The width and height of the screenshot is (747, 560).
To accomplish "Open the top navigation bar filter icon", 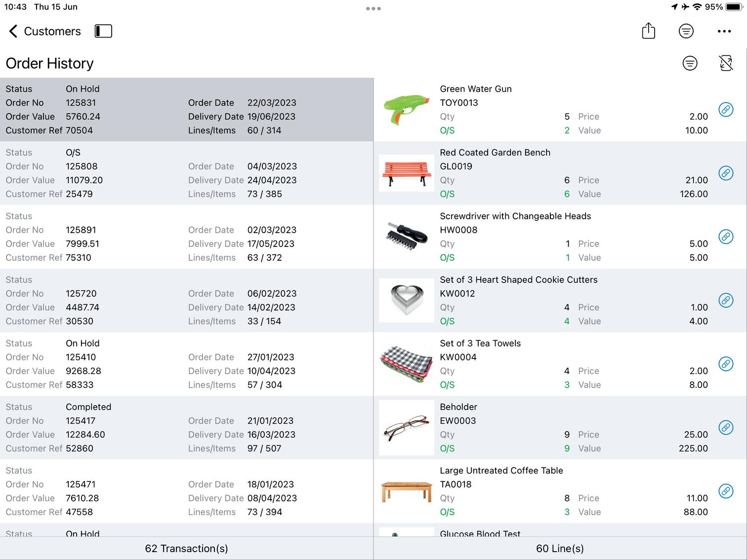I will (686, 31).
